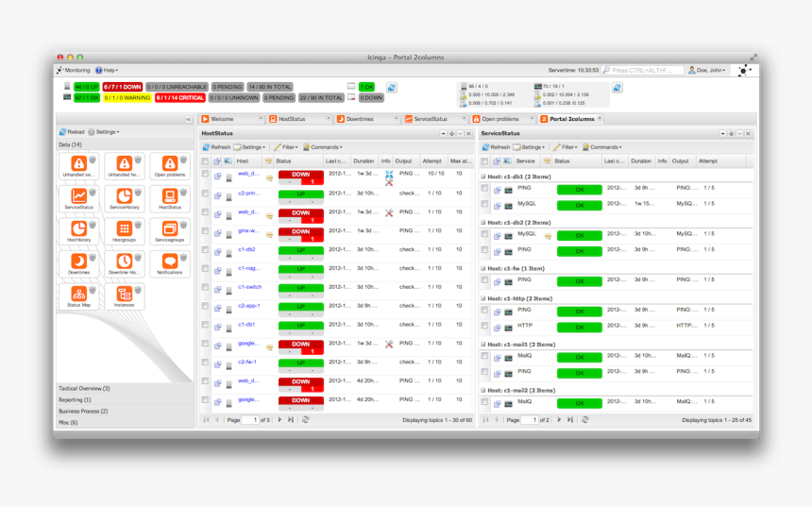Open the gmx-w host link
Viewport: 812px width, 507px height.
click(248, 231)
